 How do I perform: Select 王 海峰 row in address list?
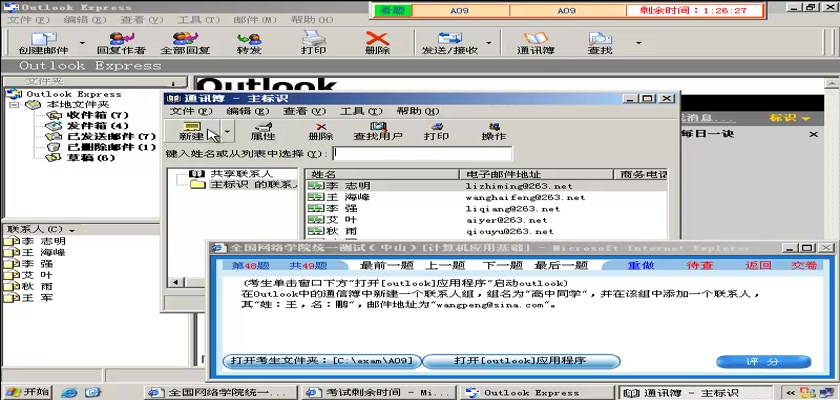click(486, 197)
